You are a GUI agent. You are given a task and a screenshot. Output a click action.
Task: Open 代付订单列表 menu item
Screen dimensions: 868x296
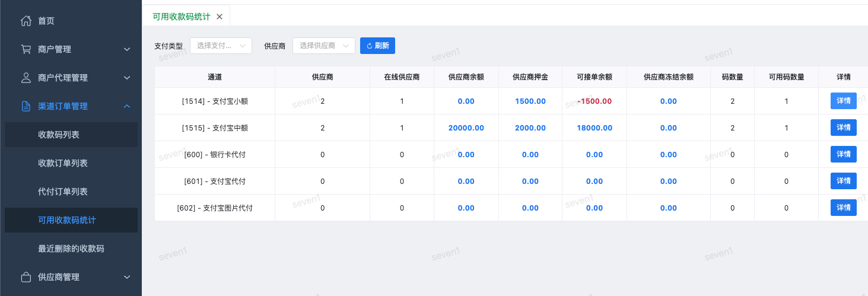[x=71, y=192]
